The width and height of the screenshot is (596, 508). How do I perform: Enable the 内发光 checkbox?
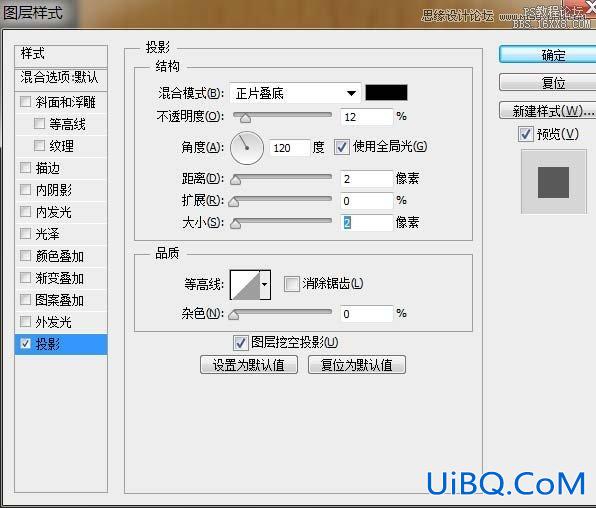[25, 211]
